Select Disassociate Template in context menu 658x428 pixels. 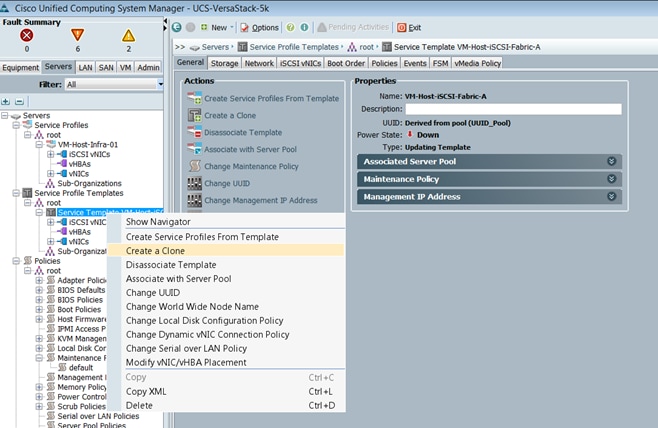tap(226, 265)
